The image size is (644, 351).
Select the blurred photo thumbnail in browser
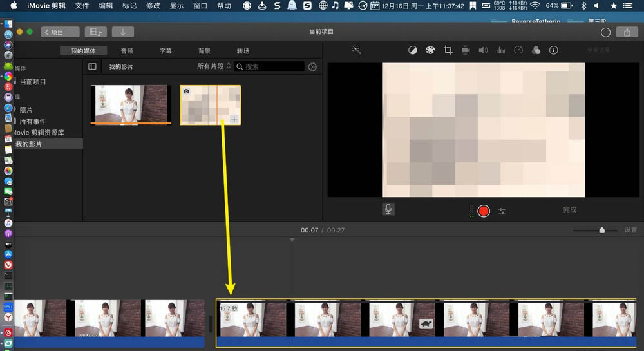(211, 105)
